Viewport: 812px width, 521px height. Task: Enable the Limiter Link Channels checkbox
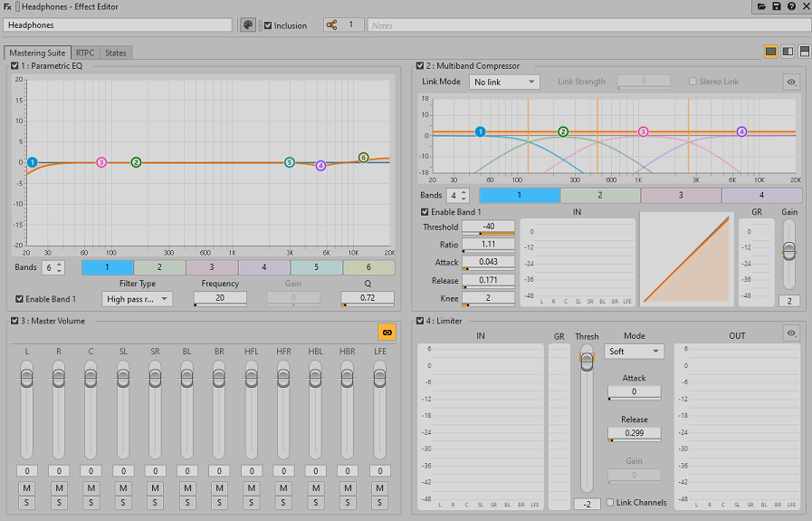pyautogui.click(x=610, y=503)
